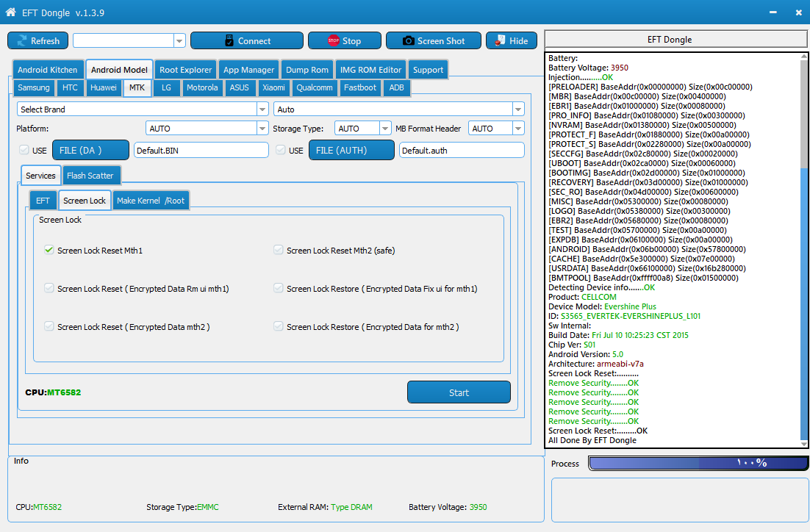Screen dimensions: 810x532
Task: Click the log panel vertical scrollbar
Action: click(804, 251)
